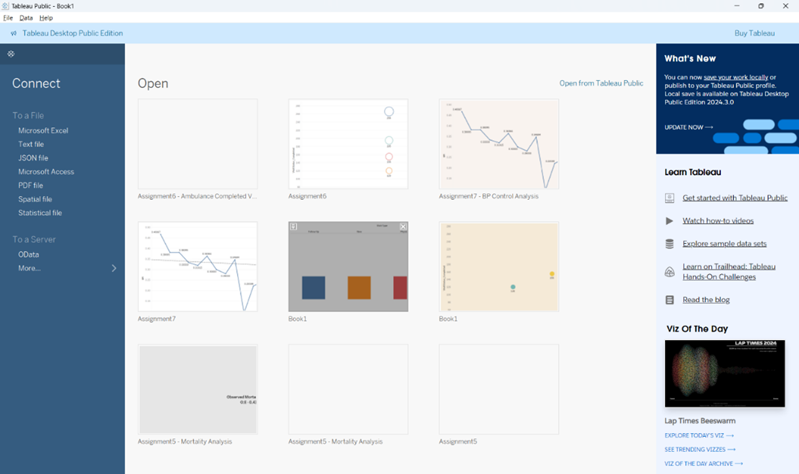Click the Get started document icon
The image size is (799, 474).
coord(670,198)
